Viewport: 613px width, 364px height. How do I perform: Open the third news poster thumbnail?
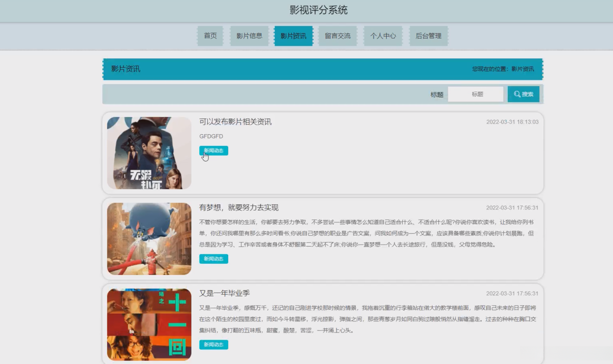(x=149, y=324)
